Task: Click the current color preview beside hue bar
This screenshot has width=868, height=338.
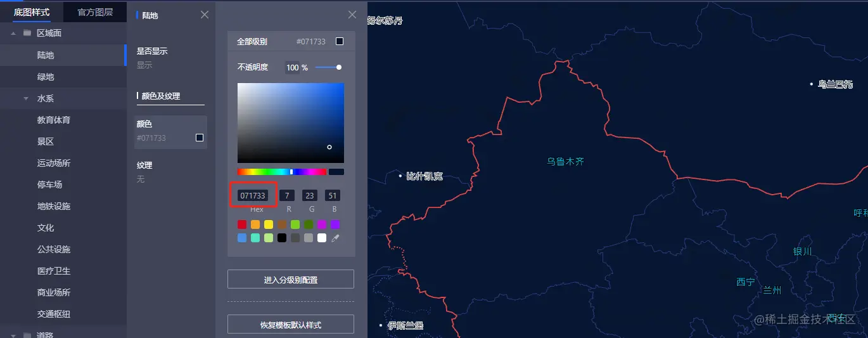Action: tap(336, 172)
